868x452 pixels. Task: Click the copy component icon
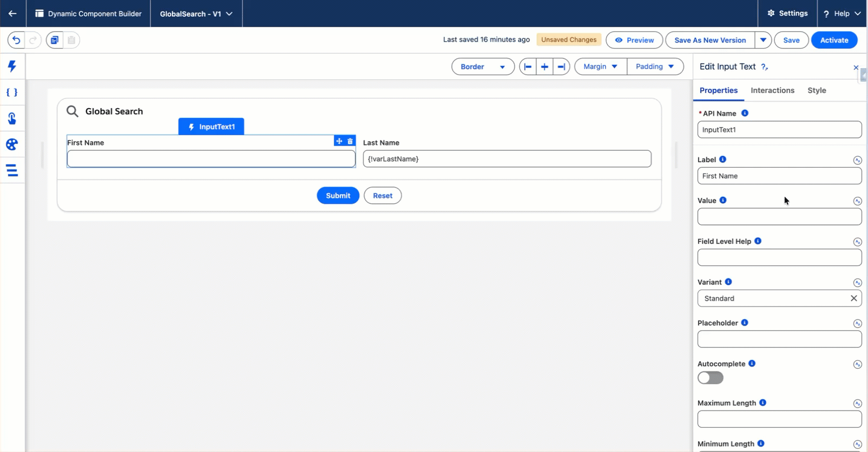(55, 40)
